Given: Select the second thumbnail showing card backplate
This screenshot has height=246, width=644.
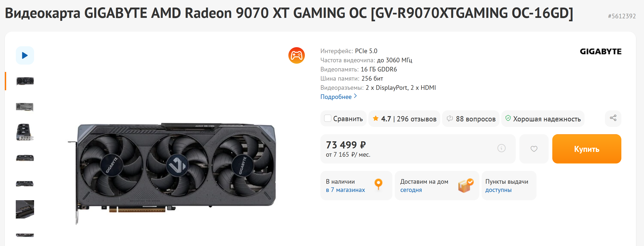Looking at the screenshot, I should tap(25, 107).
